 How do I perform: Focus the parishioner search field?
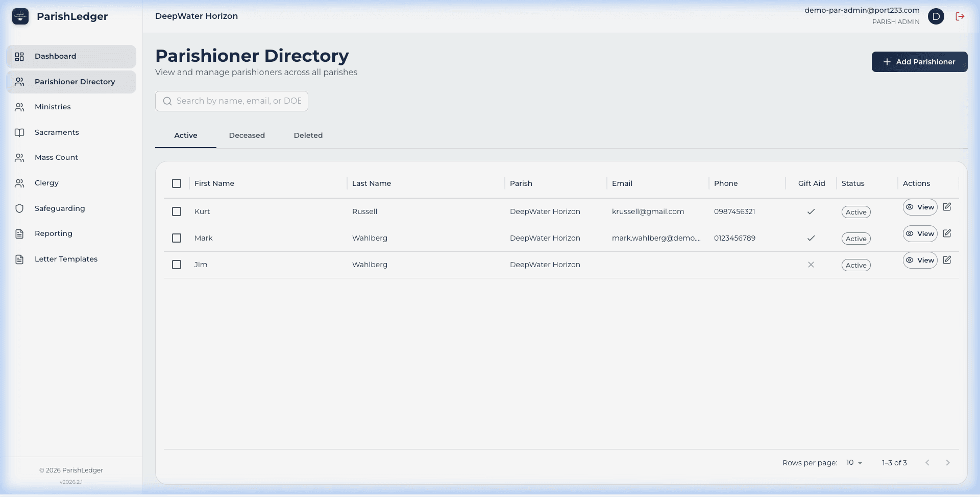click(x=238, y=101)
